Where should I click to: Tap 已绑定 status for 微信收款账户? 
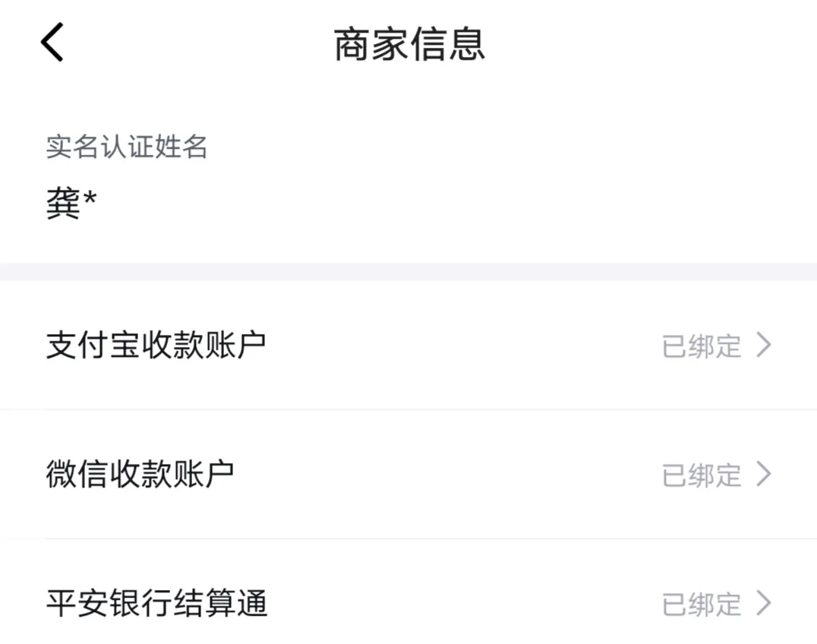coord(702,475)
